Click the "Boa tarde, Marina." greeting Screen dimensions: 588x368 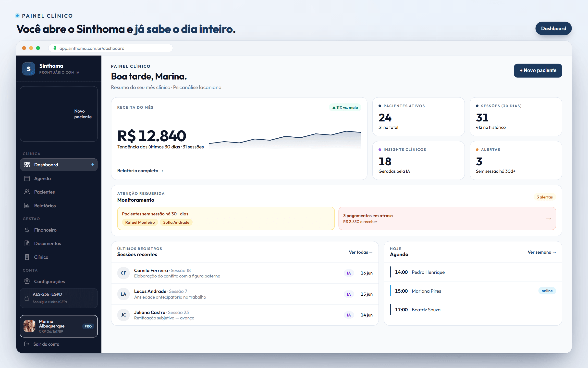pos(149,77)
